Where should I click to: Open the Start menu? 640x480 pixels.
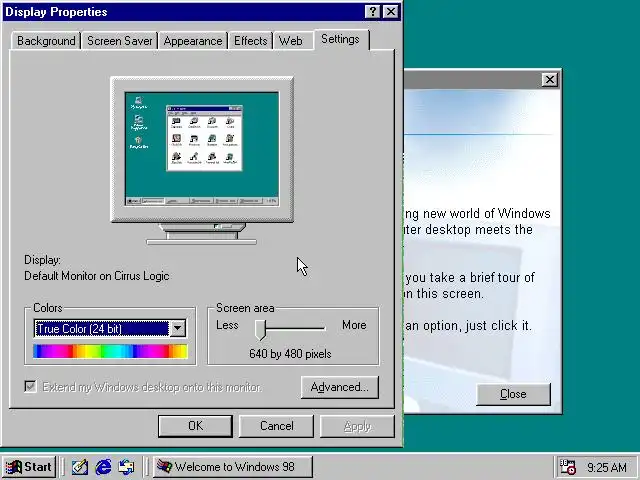click(29, 467)
